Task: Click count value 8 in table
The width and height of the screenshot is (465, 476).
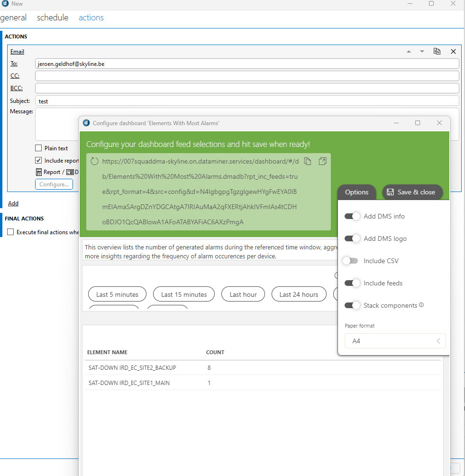Action: 209,367
